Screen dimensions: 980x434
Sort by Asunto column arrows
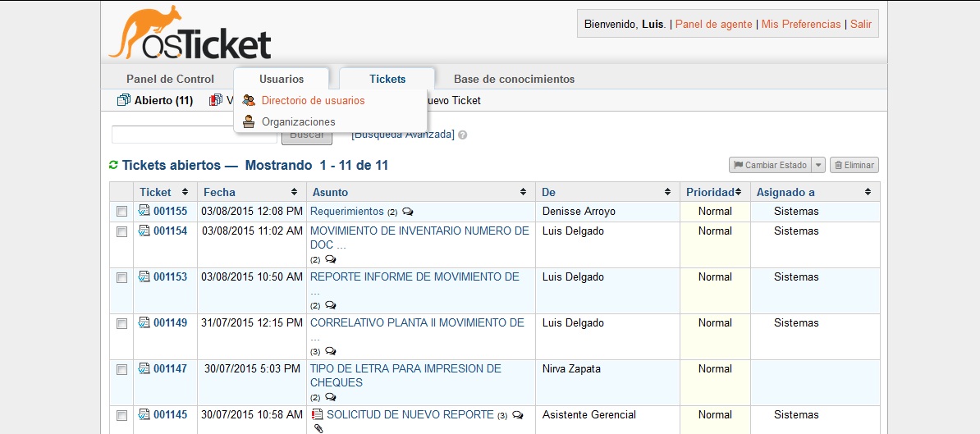point(523,192)
